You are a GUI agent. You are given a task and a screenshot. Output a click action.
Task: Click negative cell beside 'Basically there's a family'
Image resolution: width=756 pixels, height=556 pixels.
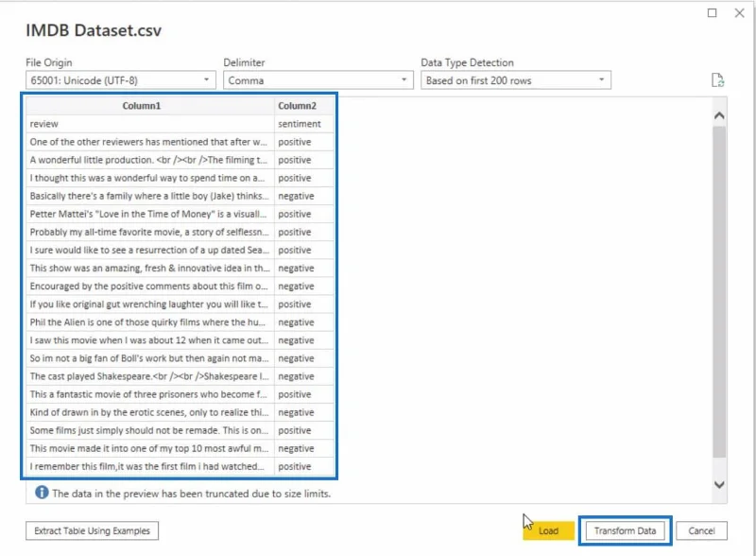304,196
